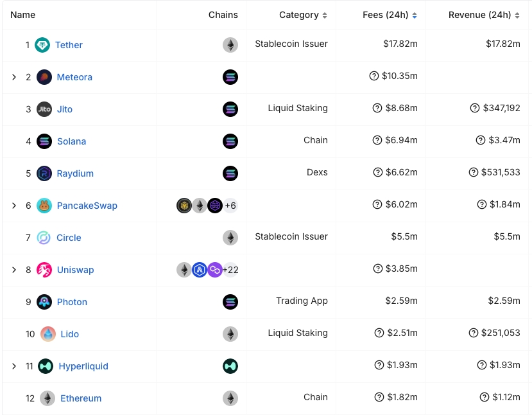Click Raydium revenue value $531,533

coord(501,172)
